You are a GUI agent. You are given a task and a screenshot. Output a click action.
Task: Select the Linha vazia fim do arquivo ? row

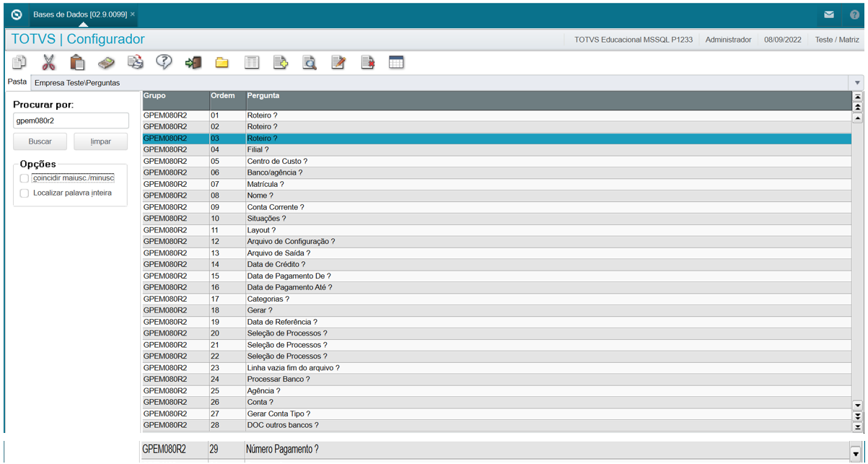496,368
